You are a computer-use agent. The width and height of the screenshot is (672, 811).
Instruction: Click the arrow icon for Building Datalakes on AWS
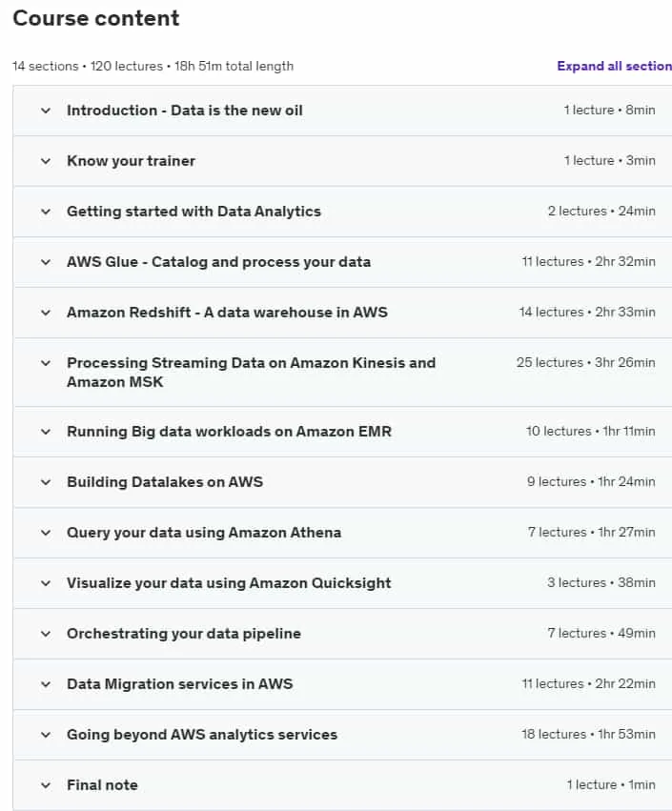point(46,482)
